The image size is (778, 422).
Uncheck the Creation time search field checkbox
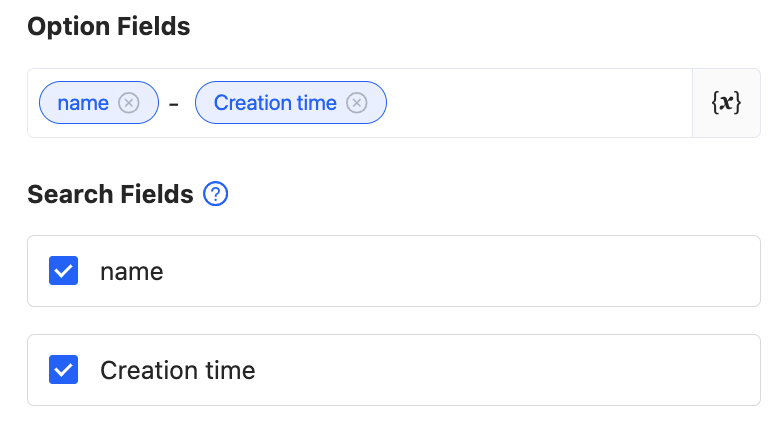(x=64, y=371)
